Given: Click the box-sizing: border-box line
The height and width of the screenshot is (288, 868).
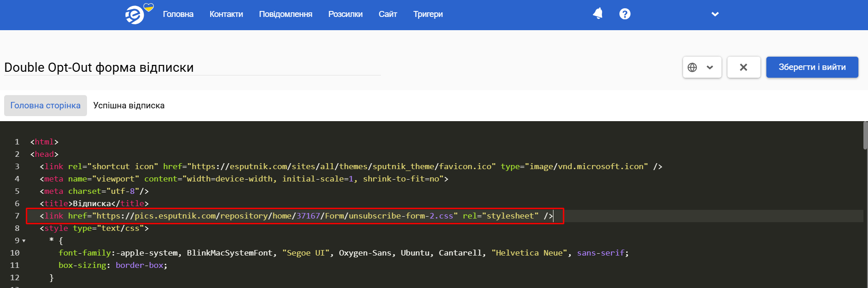Looking at the screenshot, I should [x=113, y=265].
